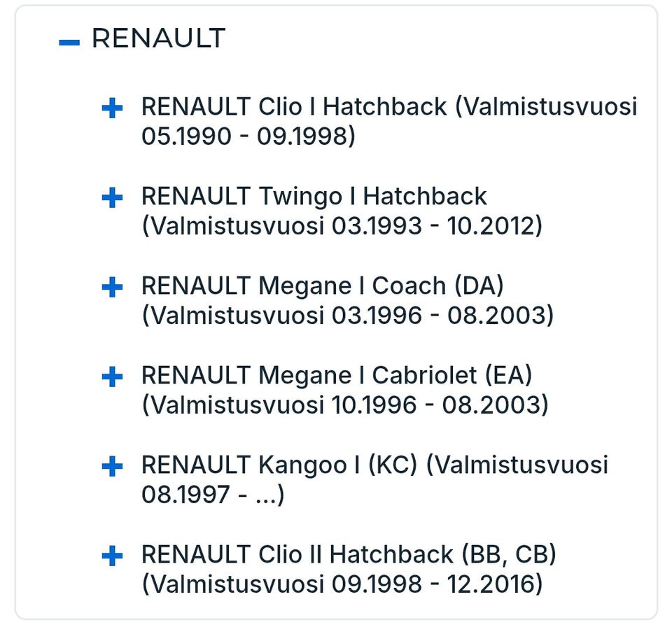672x627 pixels.
Task: Click the Valmistusvuosi 03.1996 - 08.2003 text
Action: pos(347,316)
